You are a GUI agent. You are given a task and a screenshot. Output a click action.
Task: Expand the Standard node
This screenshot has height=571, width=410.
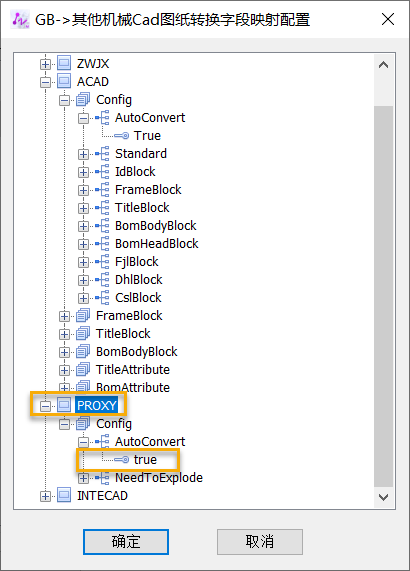tap(83, 154)
